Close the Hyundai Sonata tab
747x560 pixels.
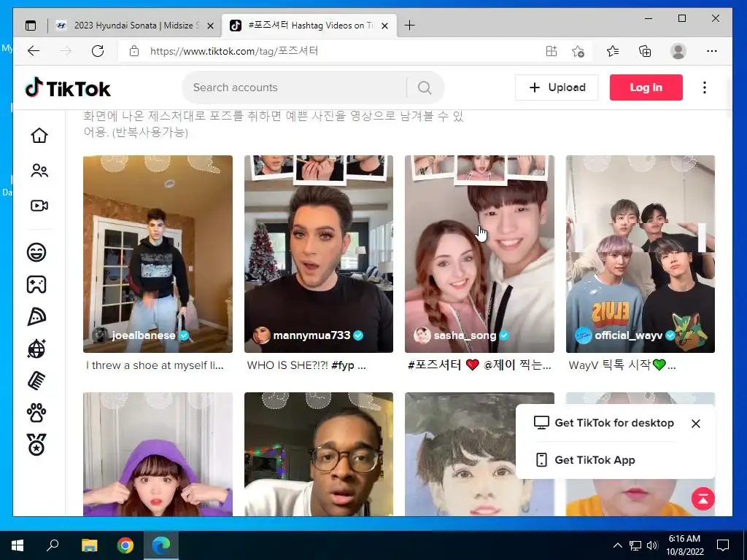(210, 26)
